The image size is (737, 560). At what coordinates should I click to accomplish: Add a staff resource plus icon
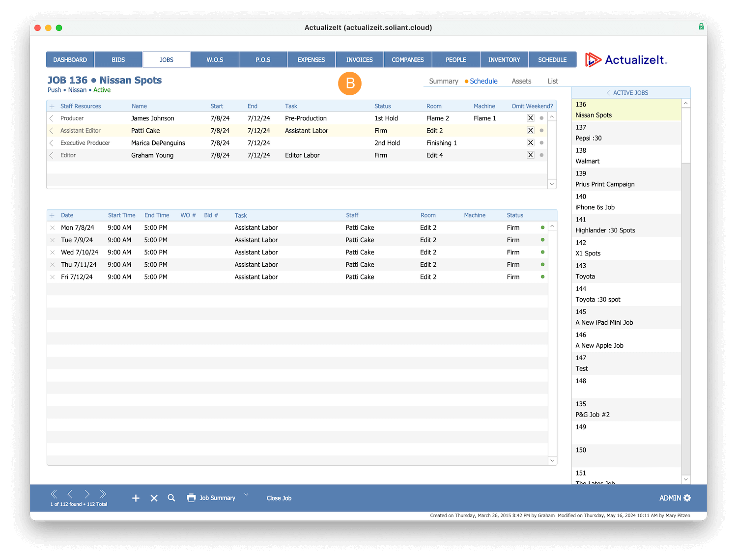[52, 106]
